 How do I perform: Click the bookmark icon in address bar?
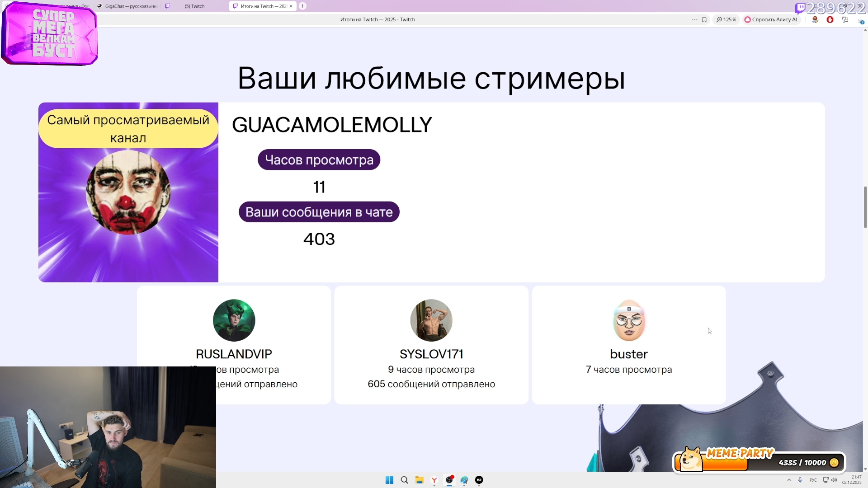coord(704,19)
